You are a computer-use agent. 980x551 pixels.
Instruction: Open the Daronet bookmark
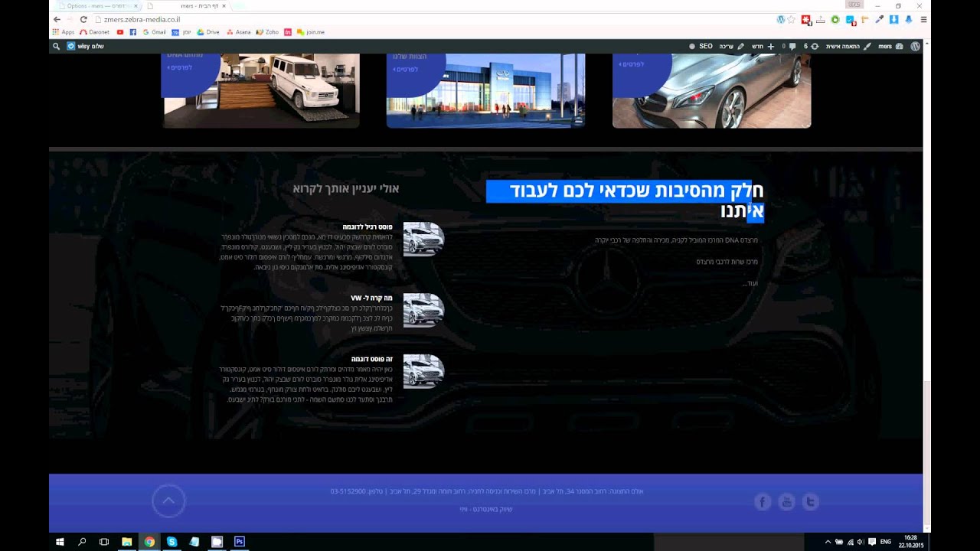[94, 32]
